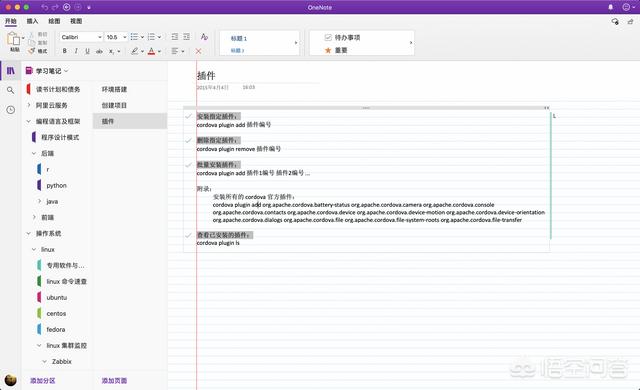Screen dimensions: 640x390
Task: Switch to the 视图 ribbon tab
Action: point(76,21)
